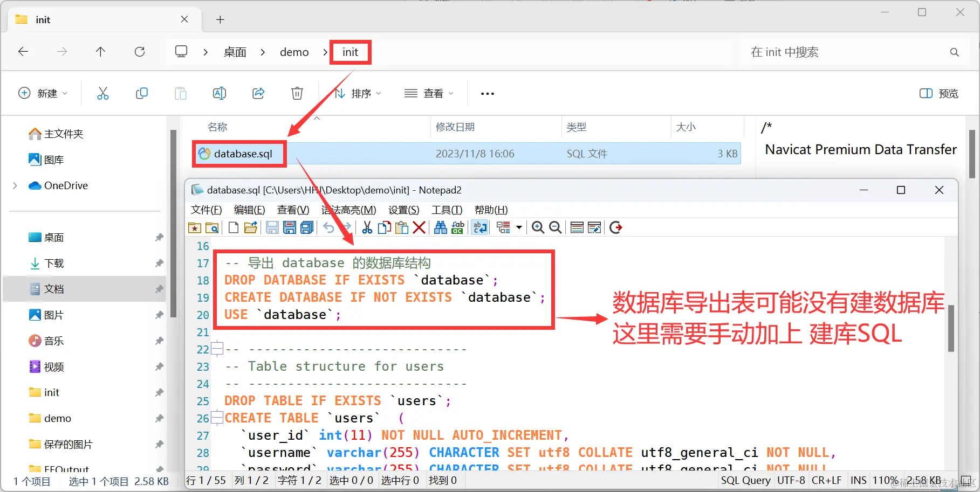This screenshot has height=492, width=980.
Task: Click the Save Copy icon in Notepad2
Action: (307, 228)
